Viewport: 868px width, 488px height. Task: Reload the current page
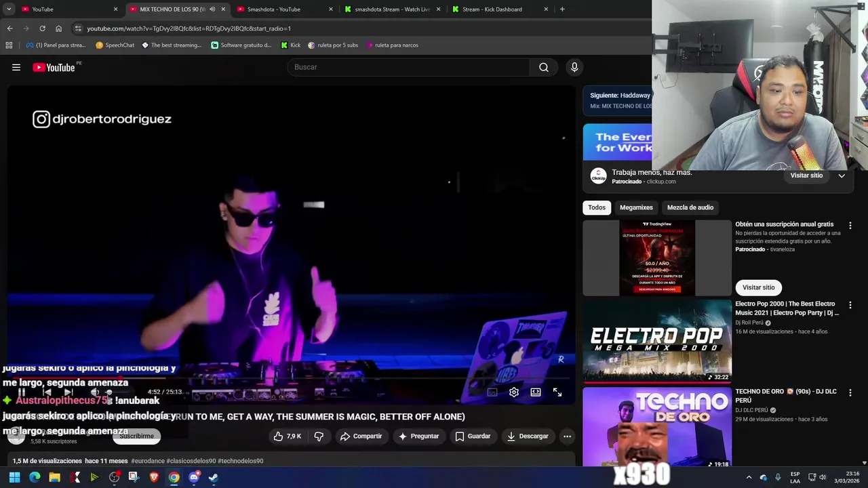tap(42, 28)
